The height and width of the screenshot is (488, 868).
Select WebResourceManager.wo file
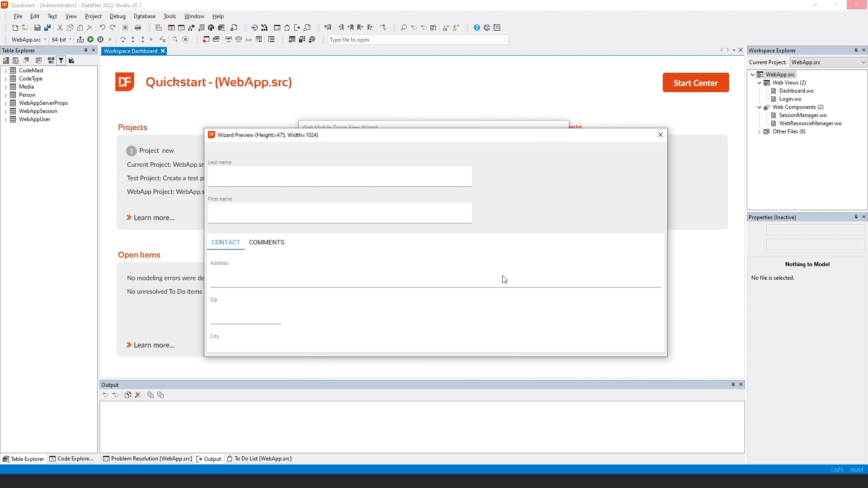(x=810, y=123)
